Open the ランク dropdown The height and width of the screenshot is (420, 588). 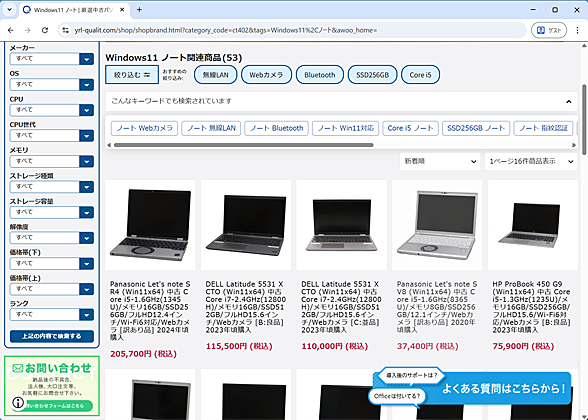[x=52, y=315]
